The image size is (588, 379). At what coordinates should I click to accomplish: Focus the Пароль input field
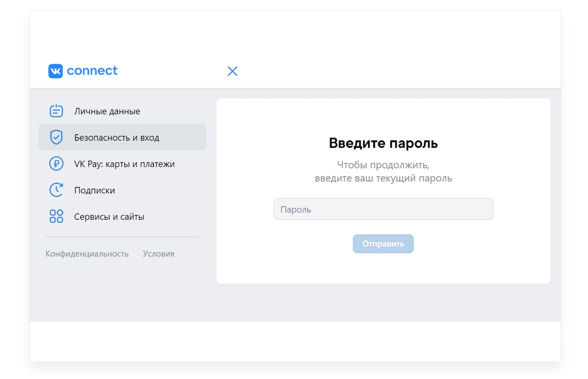(x=383, y=209)
